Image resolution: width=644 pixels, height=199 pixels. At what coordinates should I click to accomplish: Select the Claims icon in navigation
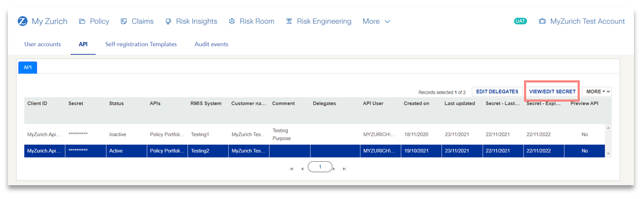click(124, 22)
